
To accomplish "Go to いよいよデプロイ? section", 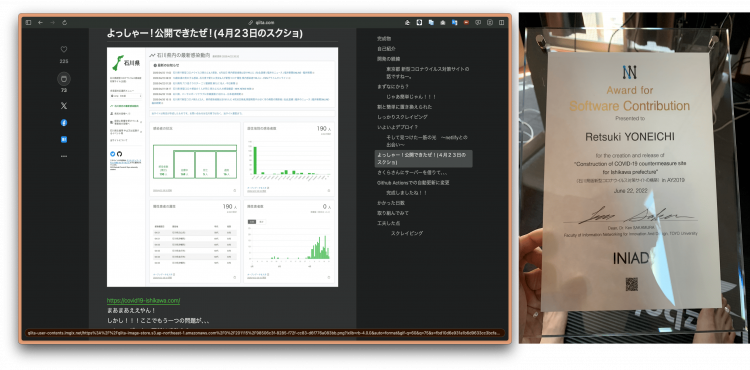I will [397, 127].
